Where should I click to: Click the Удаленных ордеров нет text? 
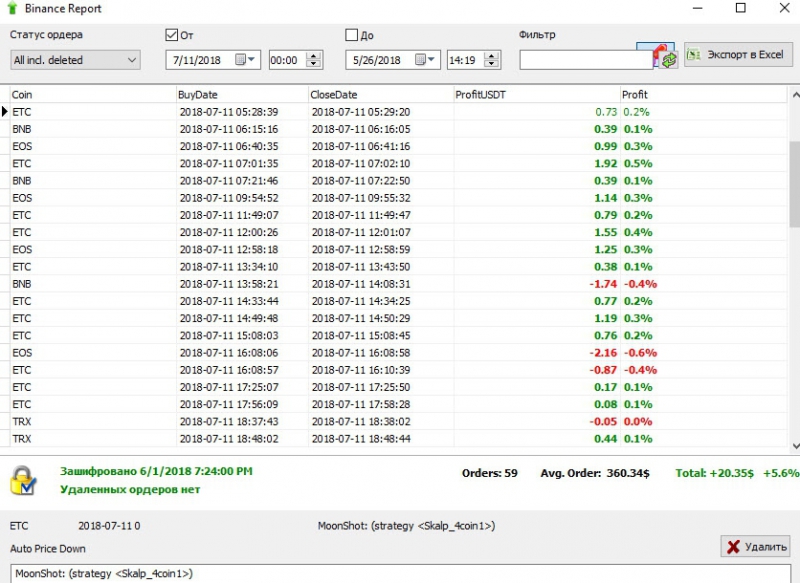(x=130, y=490)
